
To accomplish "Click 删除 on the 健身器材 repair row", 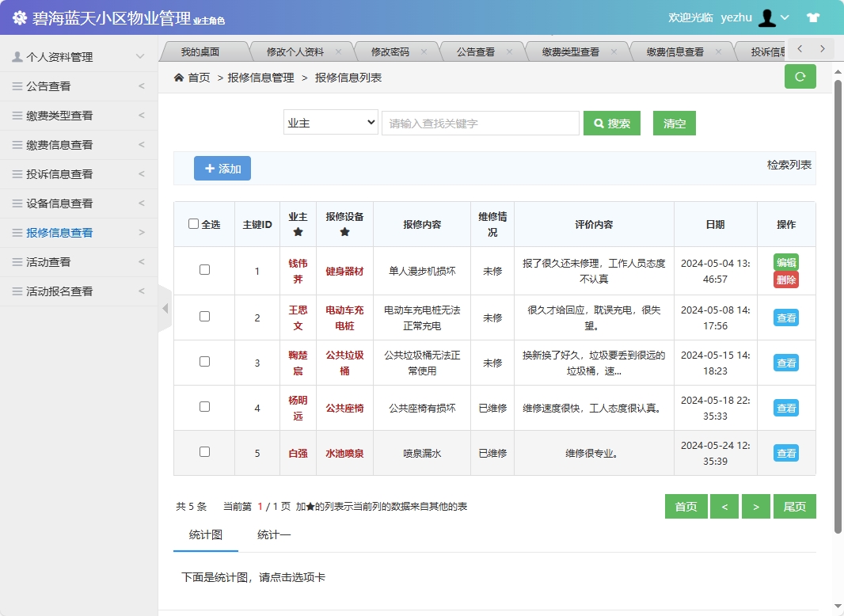I will pyautogui.click(x=785, y=278).
